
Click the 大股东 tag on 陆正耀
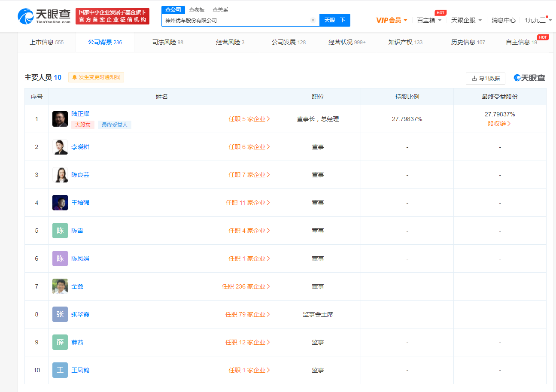pyautogui.click(x=83, y=125)
